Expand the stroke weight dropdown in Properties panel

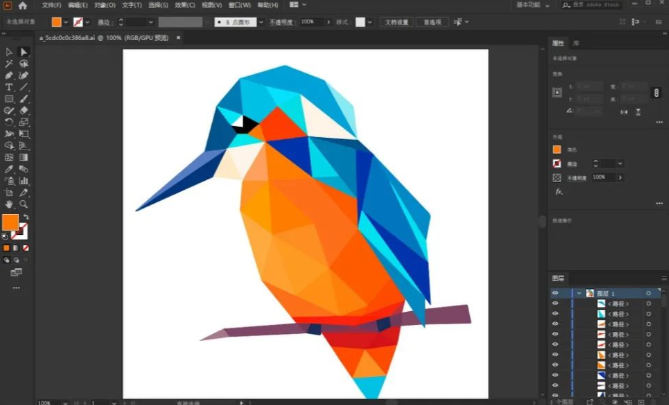[620, 163]
